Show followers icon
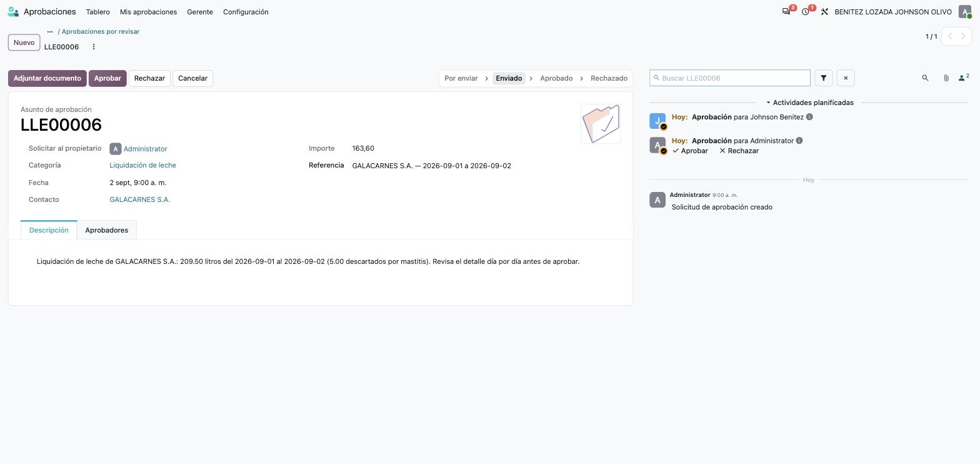 pyautogui.click(x=964, y=78)
